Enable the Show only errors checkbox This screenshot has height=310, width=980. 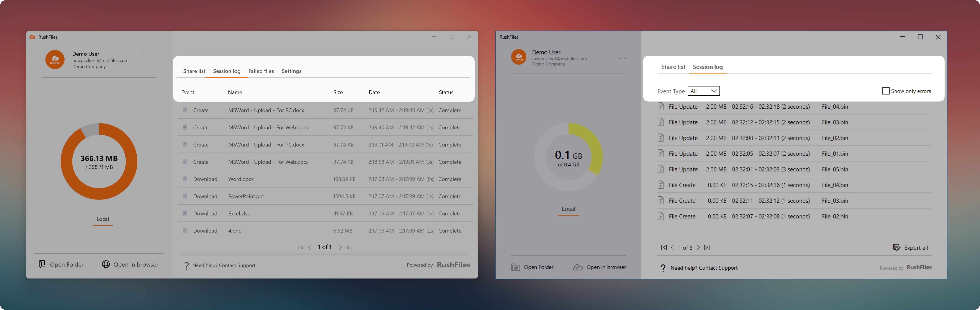pyautogui.click(x=885, y=91)
